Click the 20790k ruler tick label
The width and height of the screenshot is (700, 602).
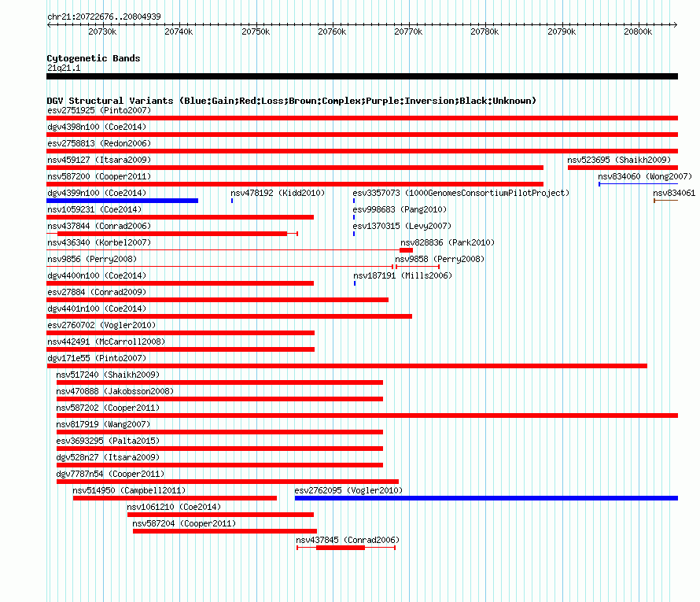tap(562, 31)
